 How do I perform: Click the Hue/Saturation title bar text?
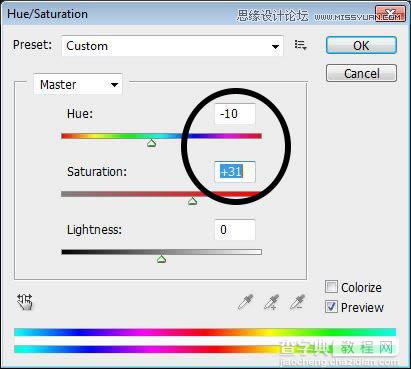click(47, 14)
